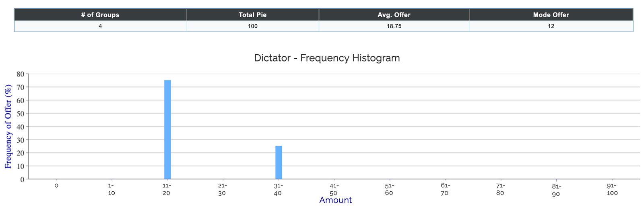Click the x-axis label '0'
This screenshot has width=644, height=207.
(x=56, y=186)
